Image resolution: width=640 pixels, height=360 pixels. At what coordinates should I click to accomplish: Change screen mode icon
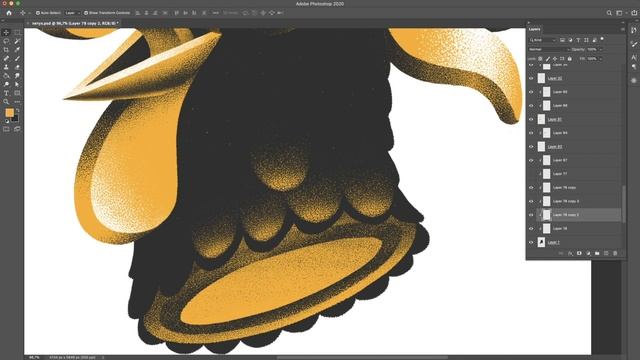[x=17, y=129]
